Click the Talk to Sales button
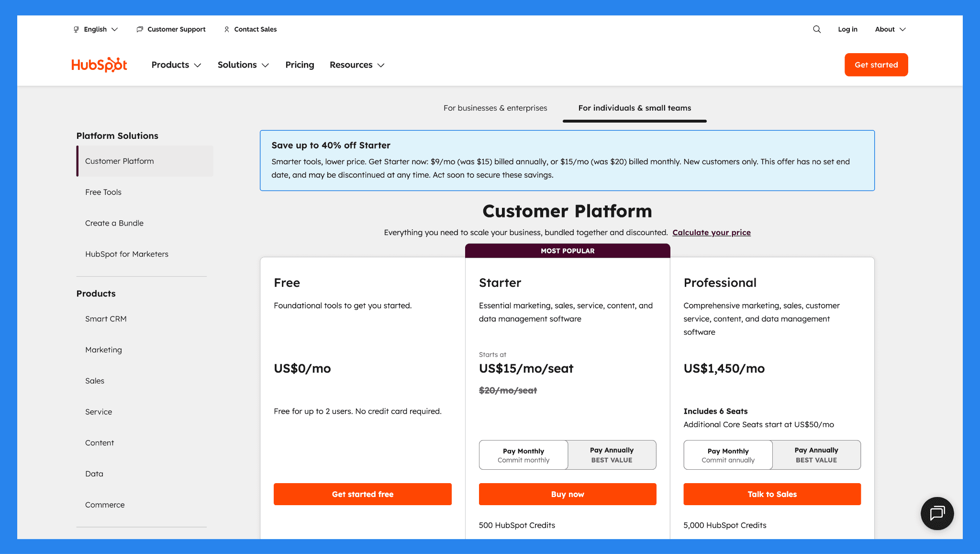Image resolution: width=980 pixels, height=554 pixels. click(x=772, y=494)
